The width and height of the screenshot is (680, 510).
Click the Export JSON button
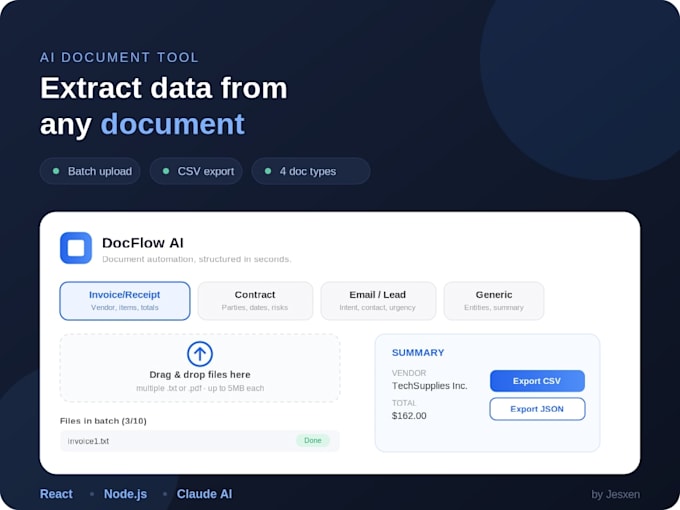click(x=537, y=409)
